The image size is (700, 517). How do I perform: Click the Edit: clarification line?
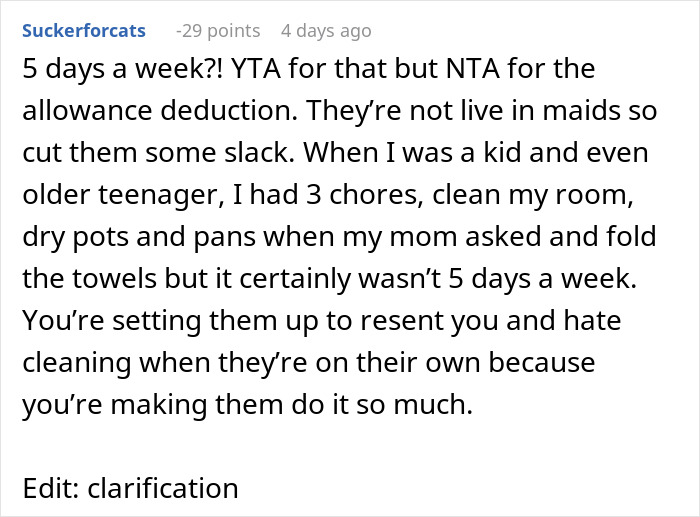pyautogui.click(x=130, y=489)
